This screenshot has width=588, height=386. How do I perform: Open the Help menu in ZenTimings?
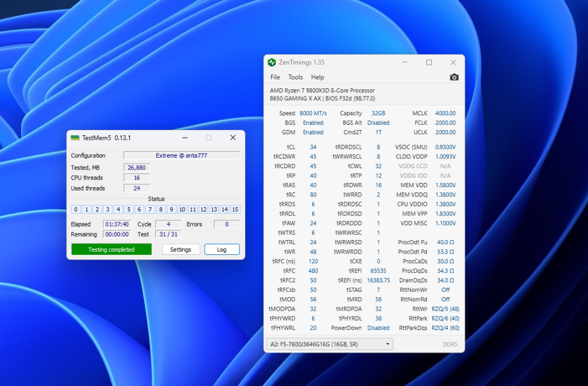click(x=317, y=77)
